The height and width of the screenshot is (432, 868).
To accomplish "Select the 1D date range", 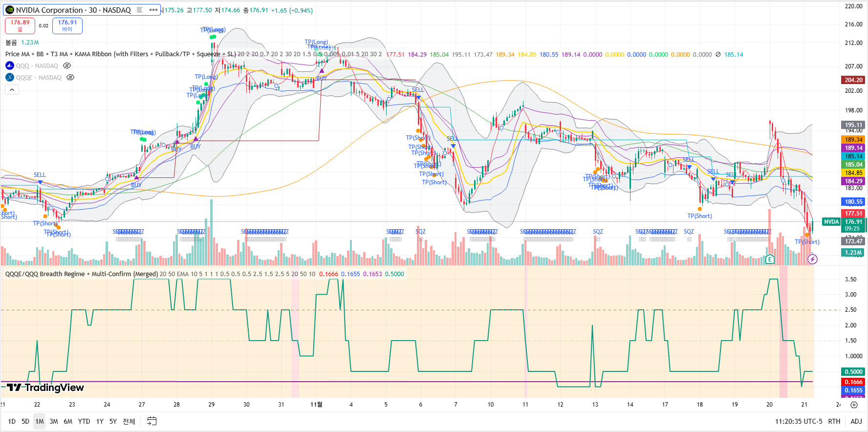I will [x=12, y=421].
